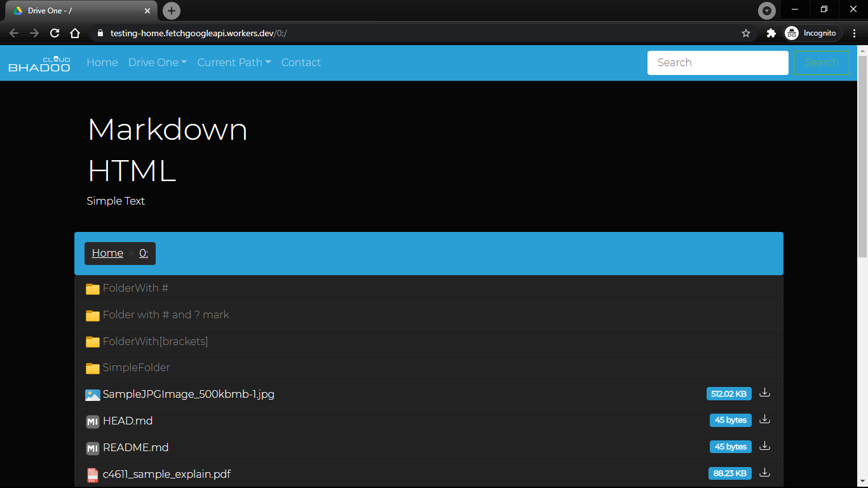Open the browser extensions puzzle icon
This screenshot has height=488, width=868.
point(771,33)
